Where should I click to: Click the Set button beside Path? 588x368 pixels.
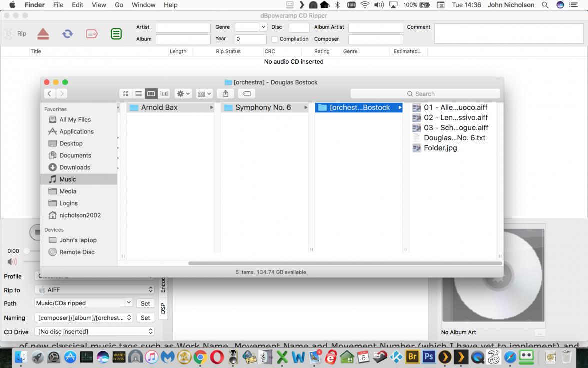pyautogui.click(x=145, y=303)
